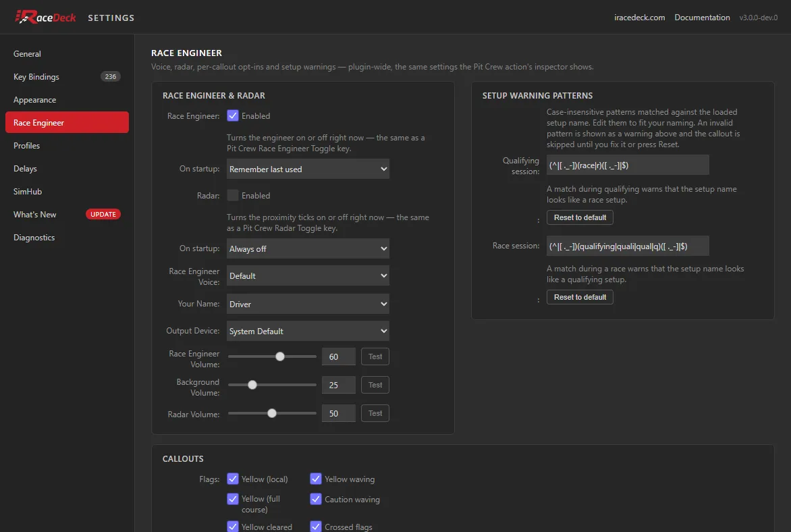Expand the Race Engineer Voice dropdown
791x532 pixels.
tap(308, 275)
